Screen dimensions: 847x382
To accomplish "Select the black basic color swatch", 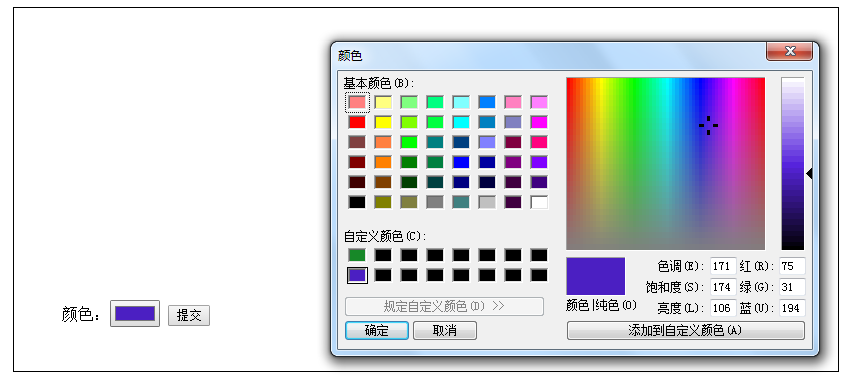I will click(357, 202).
